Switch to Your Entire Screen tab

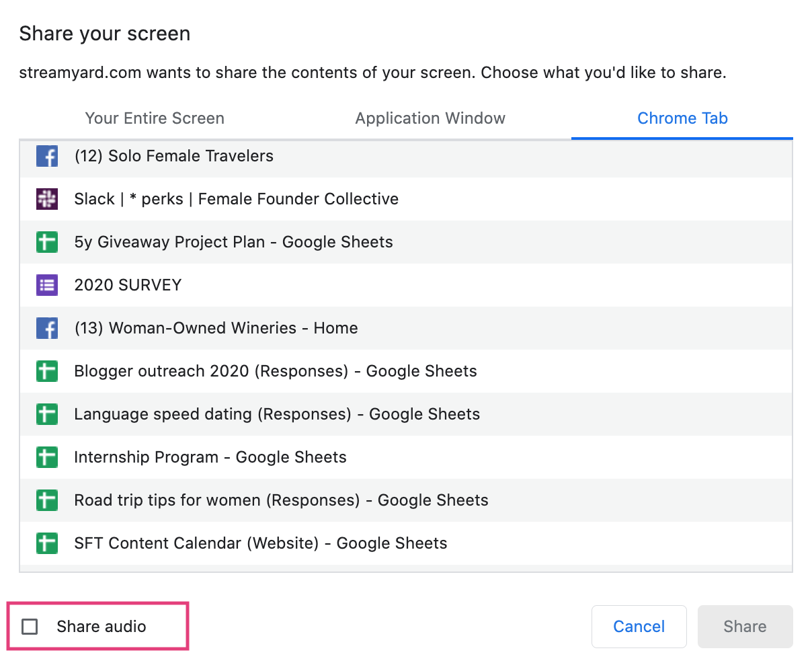(155, 118)
